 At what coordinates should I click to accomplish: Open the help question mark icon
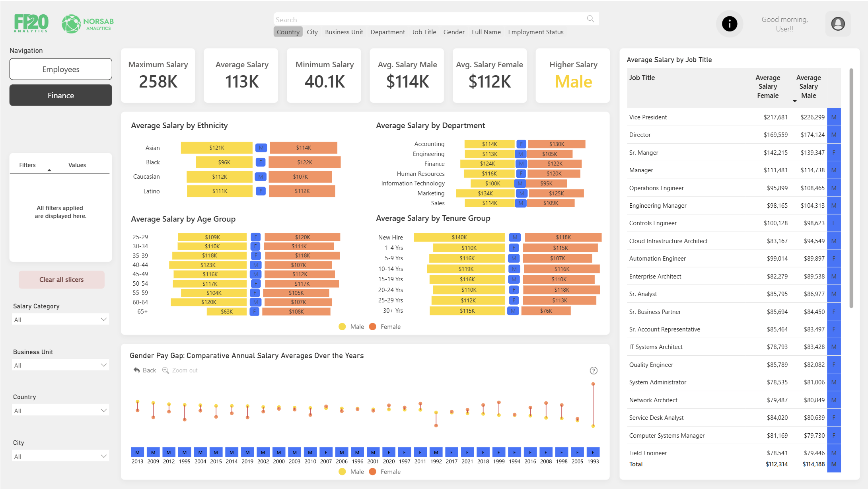pos(593,370)
